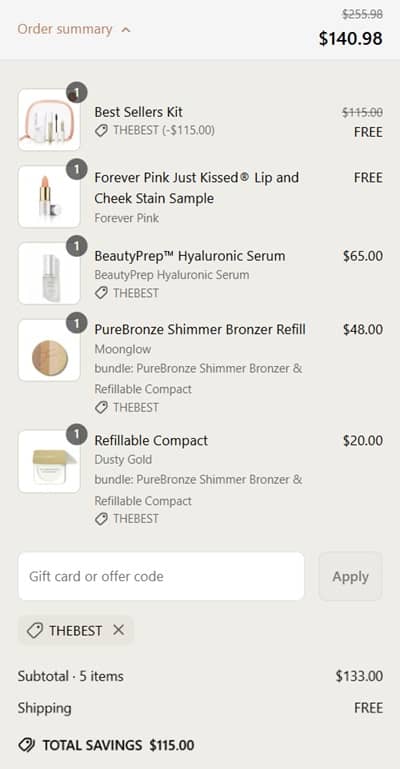Viewport: 400px width, 769px height.
Task: Collapse the Order summary chevron
Action: click(x=125, y=30)
